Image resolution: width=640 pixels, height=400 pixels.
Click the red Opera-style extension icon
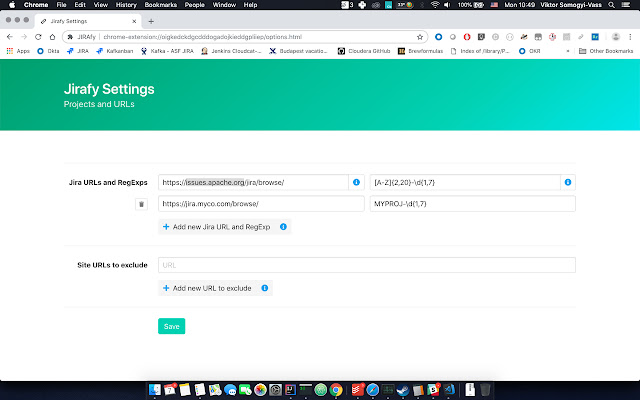coord(467,37)
